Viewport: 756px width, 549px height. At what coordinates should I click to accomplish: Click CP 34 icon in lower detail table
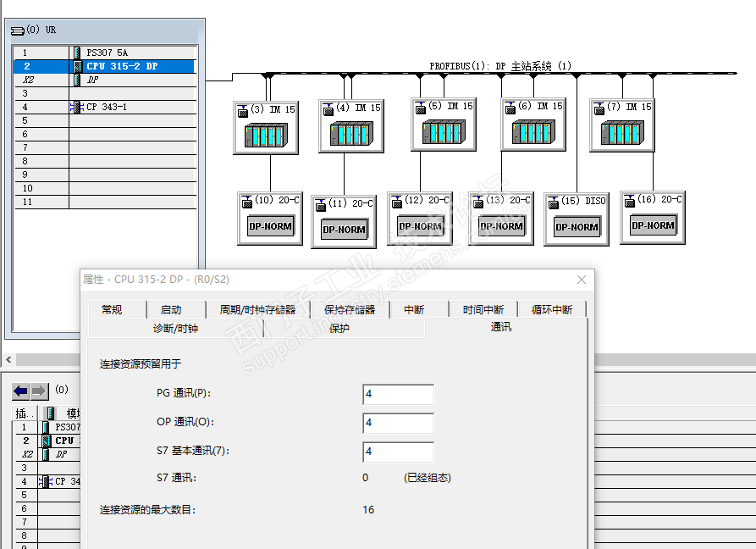pyautogui.click(x=46, y=481)
